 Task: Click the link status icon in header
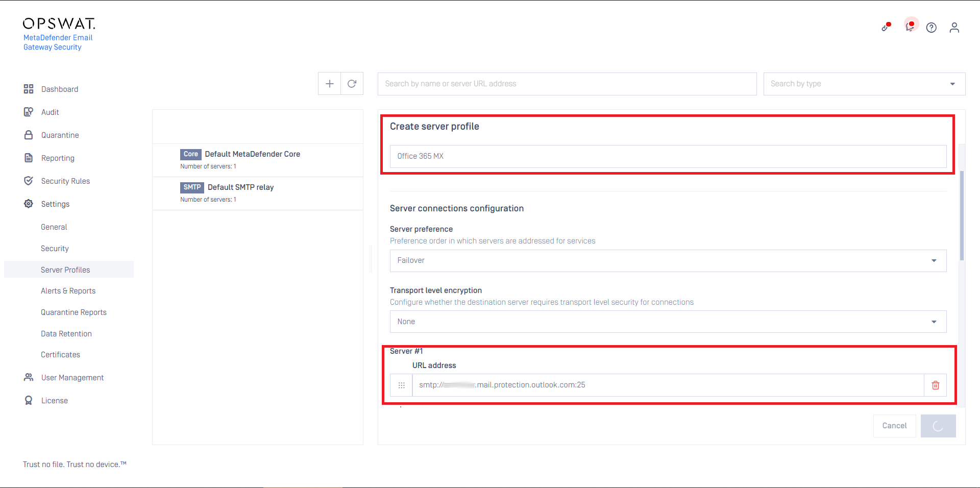coord(886,27)
